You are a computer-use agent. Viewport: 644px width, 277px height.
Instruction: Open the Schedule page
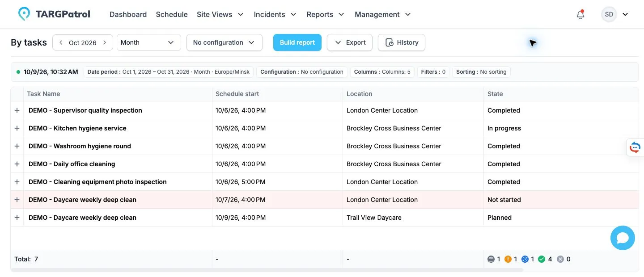172,14
